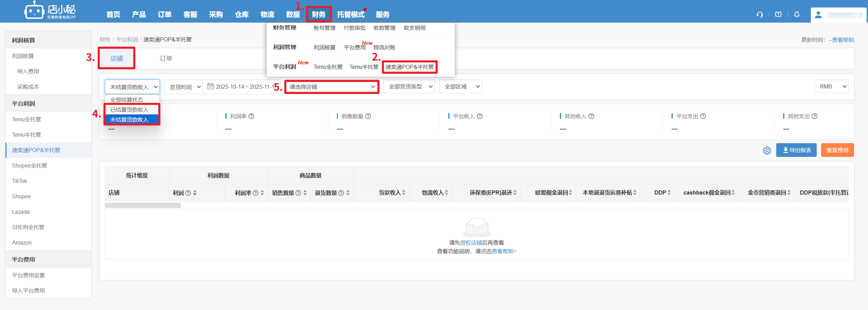The height and width of the screenshot is (310, 868).
Task: Open the help book icon in header
Action: [778, 14]
